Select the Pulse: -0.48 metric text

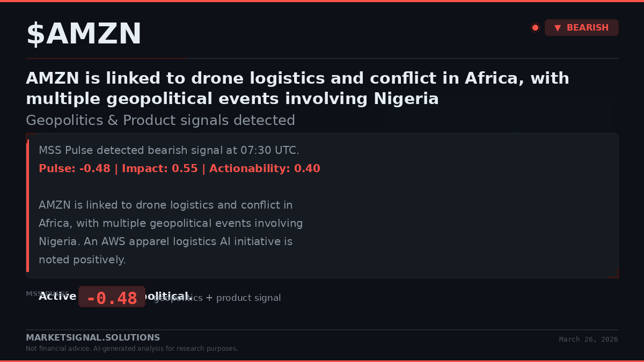[x=75, y=168]
